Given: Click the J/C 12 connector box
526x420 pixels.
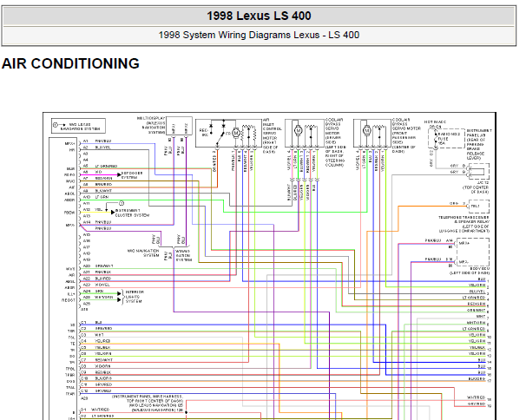Looking at the screenshot, I should tap(479, 172).
